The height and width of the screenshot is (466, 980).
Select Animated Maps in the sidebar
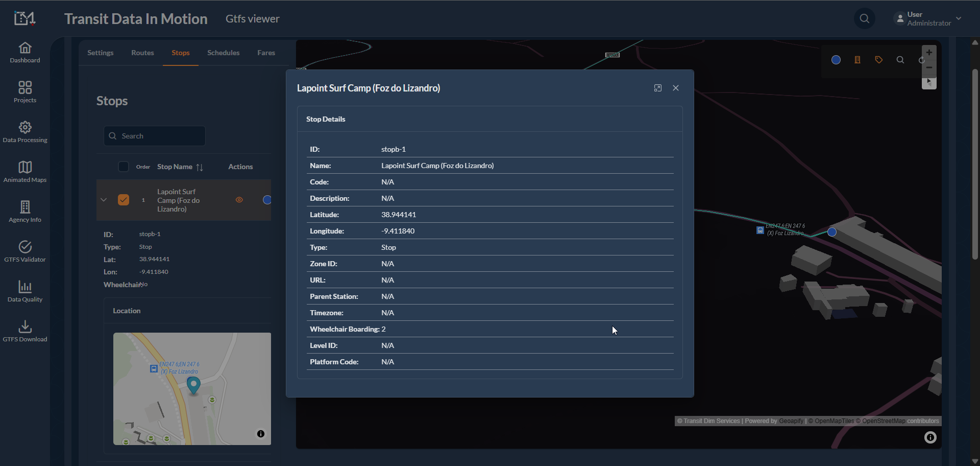(x=24, y=171)
